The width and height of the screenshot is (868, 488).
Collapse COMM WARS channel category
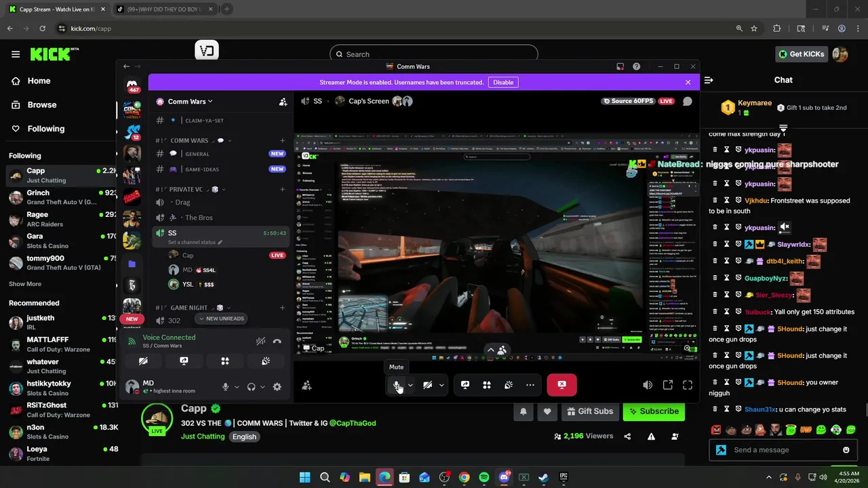click(189, 140)
